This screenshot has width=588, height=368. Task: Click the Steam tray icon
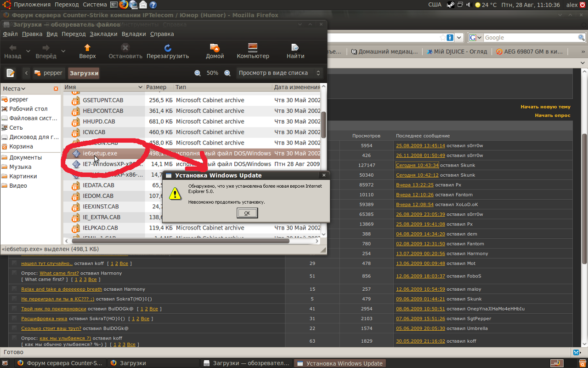pyautogui.click(x=450, y=5)
